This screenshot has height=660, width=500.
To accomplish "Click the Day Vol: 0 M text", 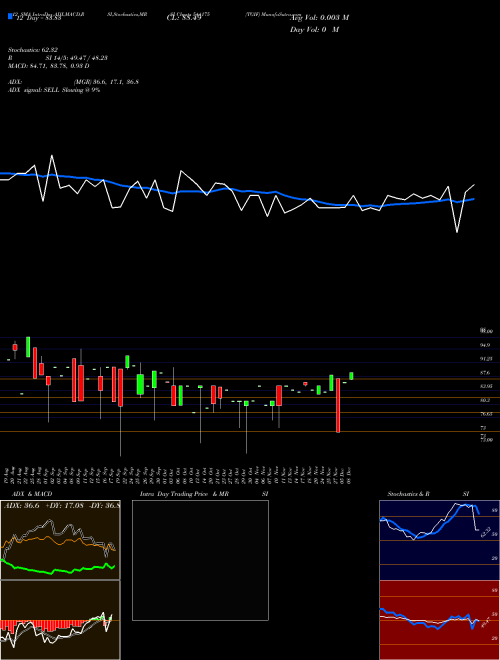I will click(314, 30).
